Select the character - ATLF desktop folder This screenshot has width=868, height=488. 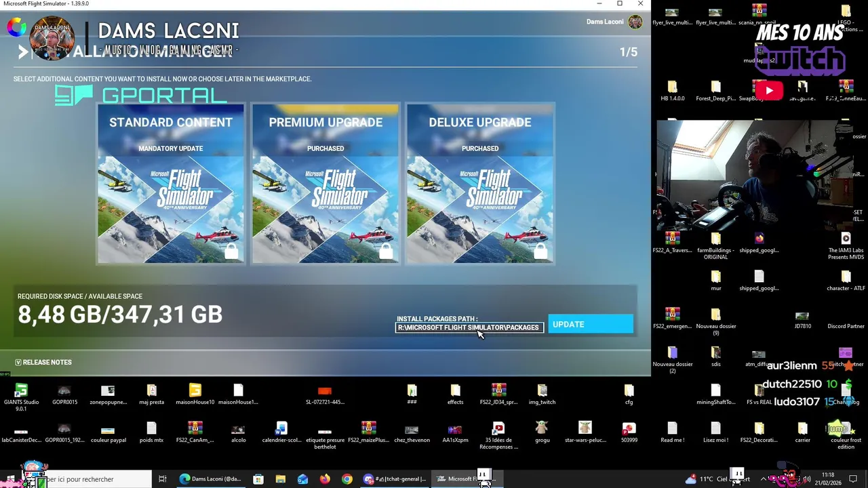(x=846, y=280)
